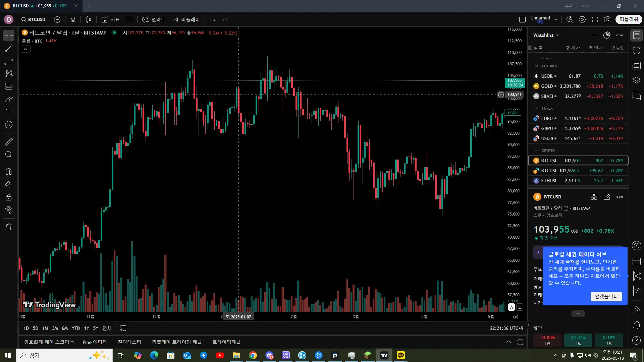
Task: Select the trend line drawing tool
Action: pyautogui.click(x=9, y=48)
